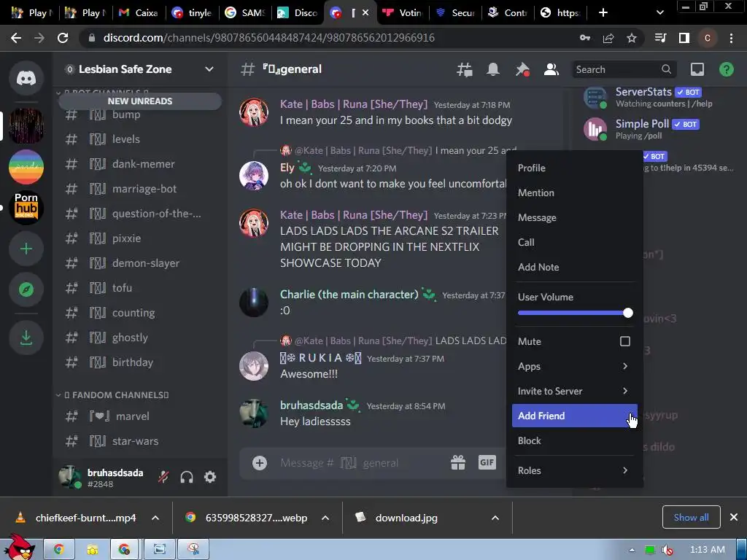Open the rainbow pride server icon

pyautogui.click(x=26, y=167)
